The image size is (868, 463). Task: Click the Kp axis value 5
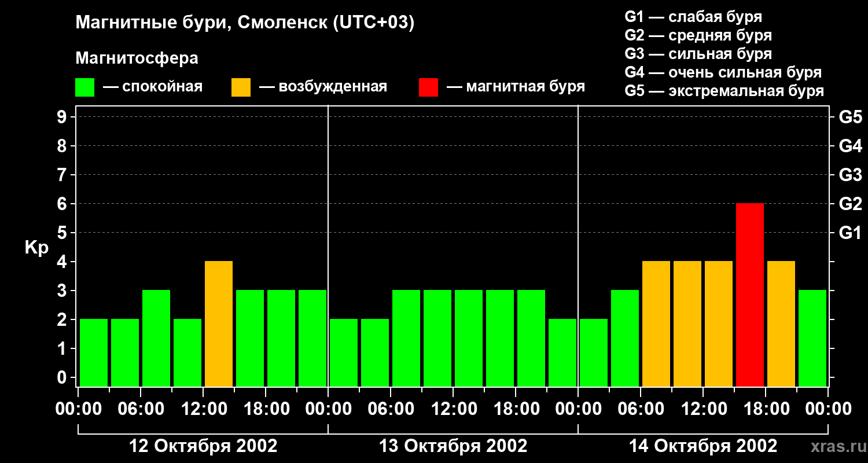pos(62,233)
